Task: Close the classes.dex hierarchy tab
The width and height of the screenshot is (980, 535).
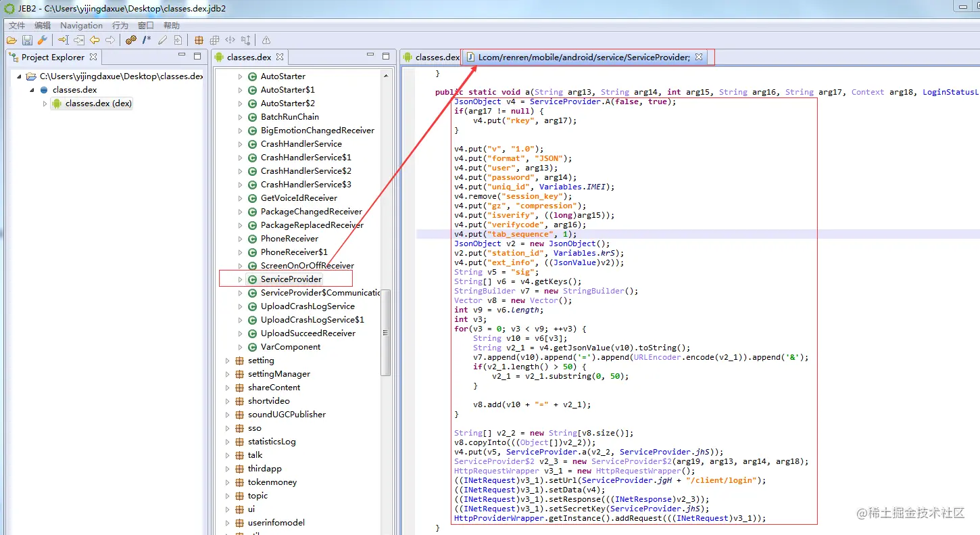Action: pyautogui.click(x=280, y=57)
